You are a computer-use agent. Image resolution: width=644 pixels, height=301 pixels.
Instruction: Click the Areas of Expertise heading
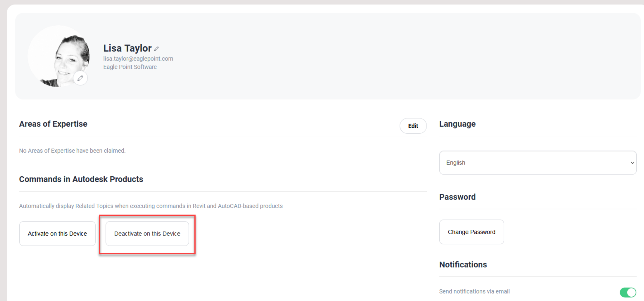(x=53, y=124)
